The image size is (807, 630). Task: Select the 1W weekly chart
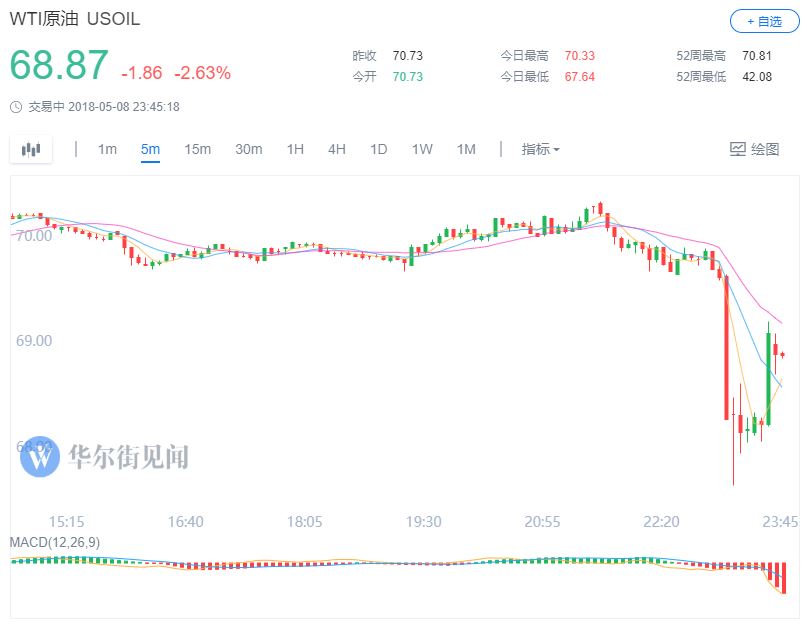[422, 149]
